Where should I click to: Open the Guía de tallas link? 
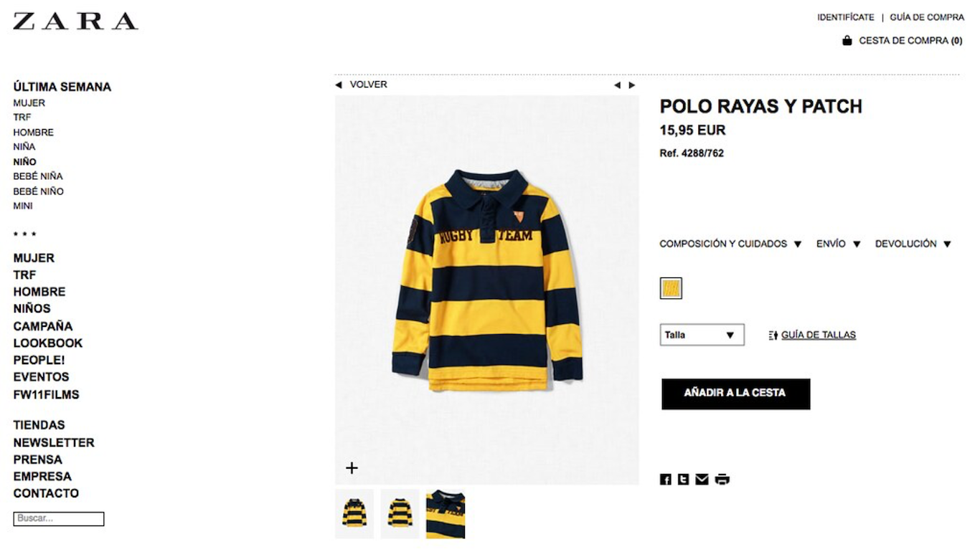(x=818, y=335)
